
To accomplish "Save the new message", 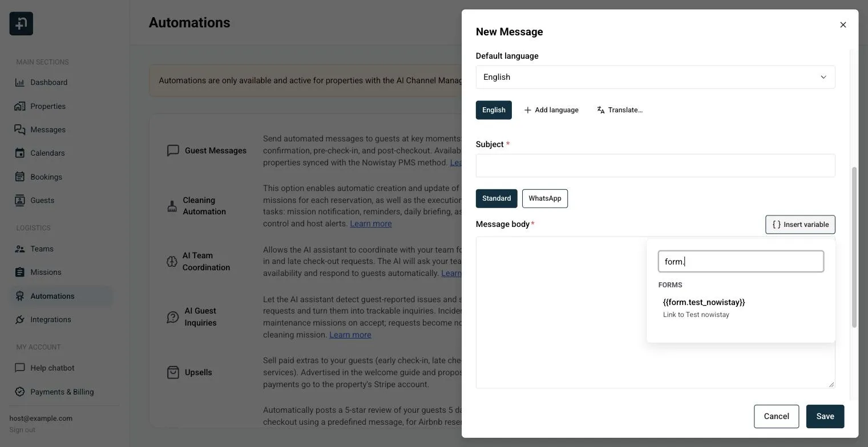I will (825, 416).
